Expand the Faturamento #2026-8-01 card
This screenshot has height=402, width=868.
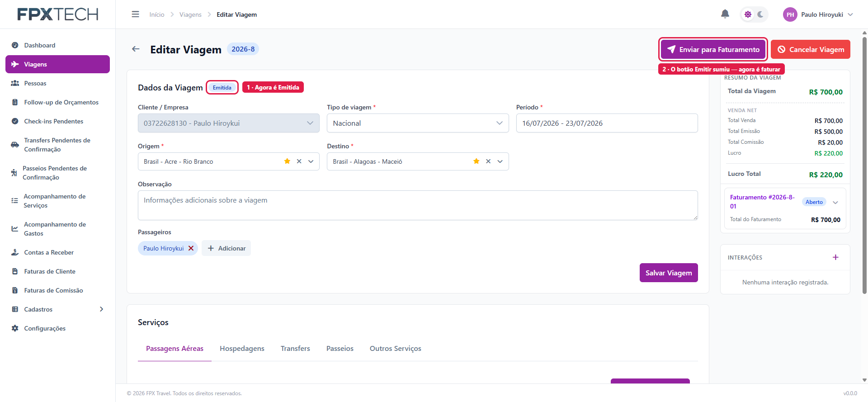[x=835, y=202]
